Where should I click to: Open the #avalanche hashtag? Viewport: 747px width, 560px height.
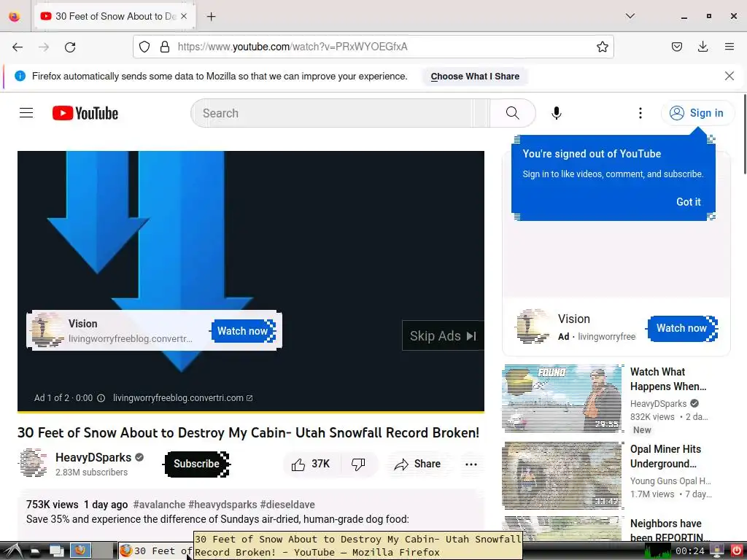click(159, 505)
